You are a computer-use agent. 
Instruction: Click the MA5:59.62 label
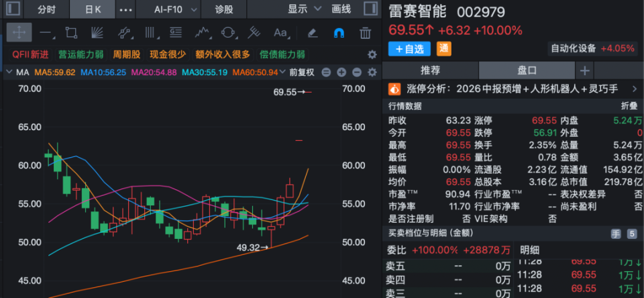[x=55, y=72]
